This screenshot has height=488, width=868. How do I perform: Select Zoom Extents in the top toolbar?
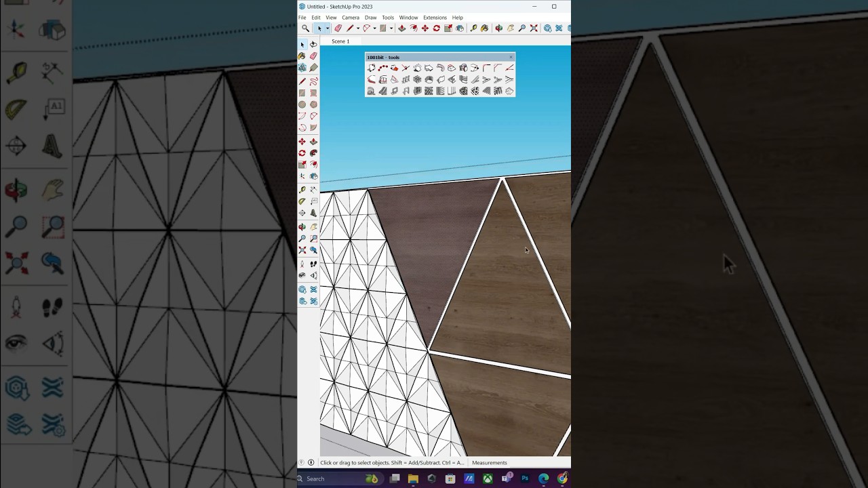pos(534,28)
